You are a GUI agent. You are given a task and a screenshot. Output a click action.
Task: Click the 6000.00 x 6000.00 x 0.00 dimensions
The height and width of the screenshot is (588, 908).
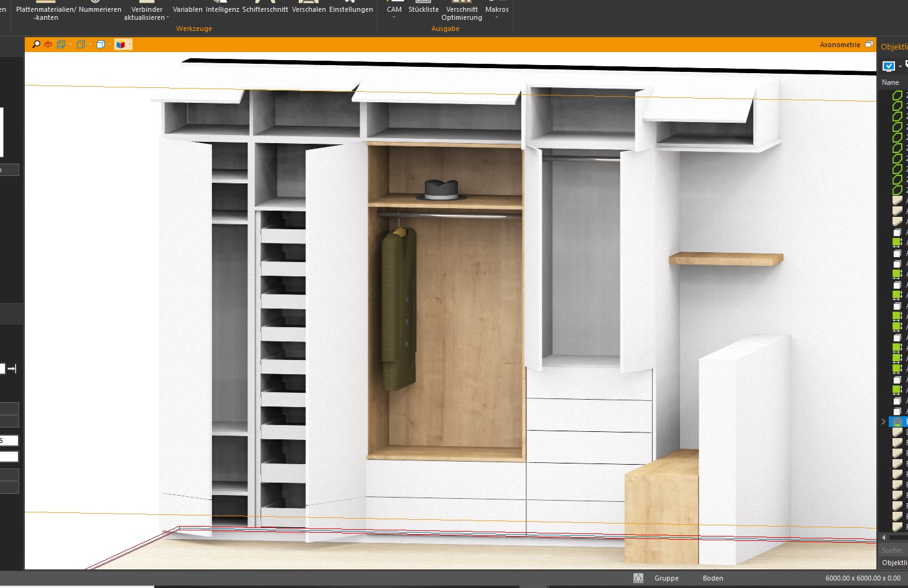863,578
